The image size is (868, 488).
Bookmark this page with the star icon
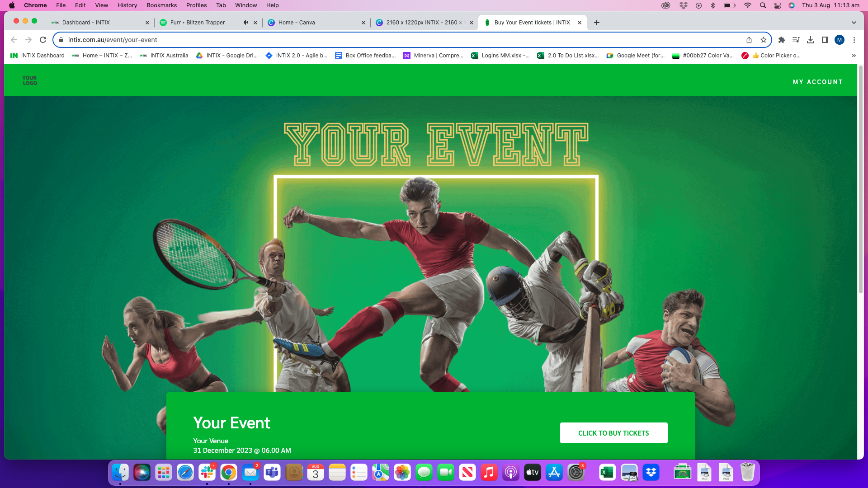click(764, 40)
